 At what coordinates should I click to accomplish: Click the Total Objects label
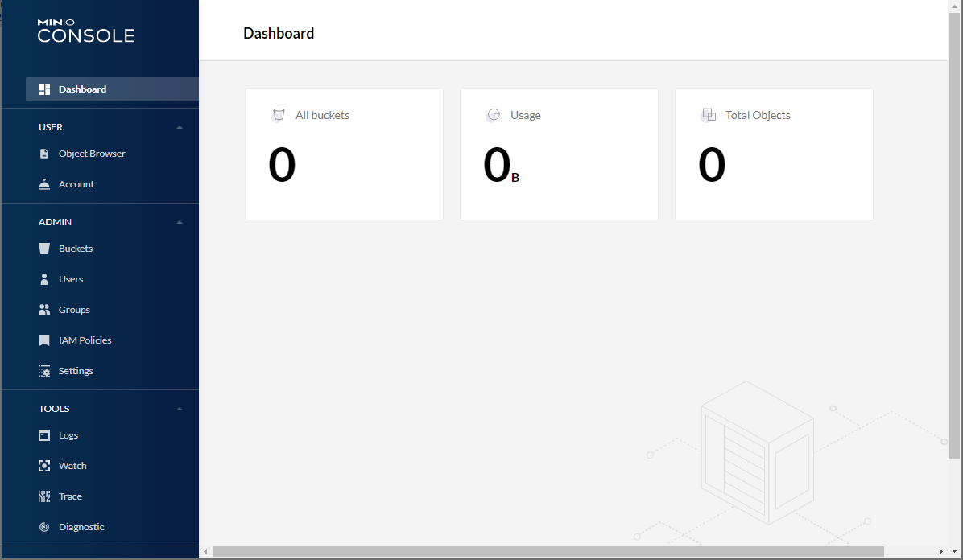[x=758, y=115]
